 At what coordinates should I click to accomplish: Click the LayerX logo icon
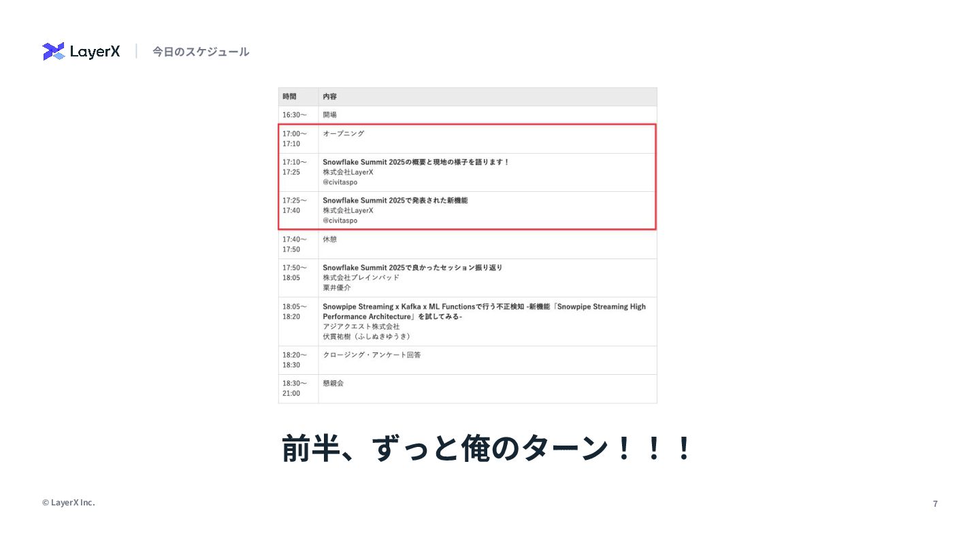(x=54, y=52)
